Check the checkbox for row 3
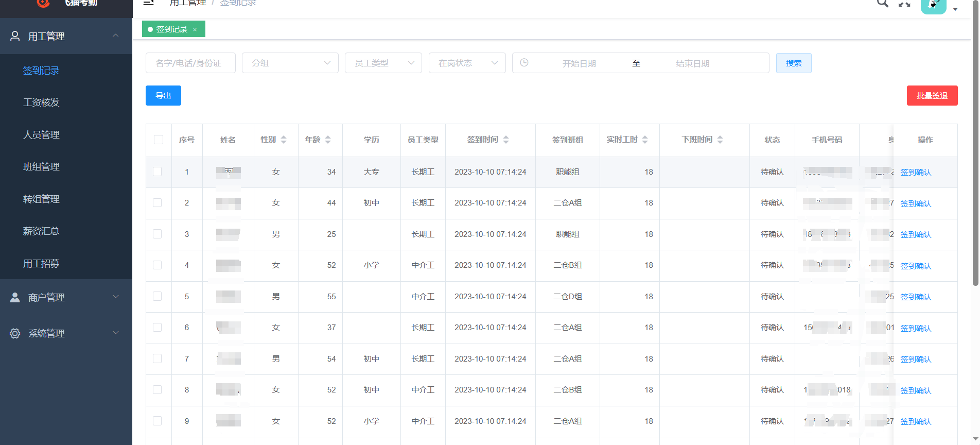This screenshot has height=445, width=980. coord(157,234)
